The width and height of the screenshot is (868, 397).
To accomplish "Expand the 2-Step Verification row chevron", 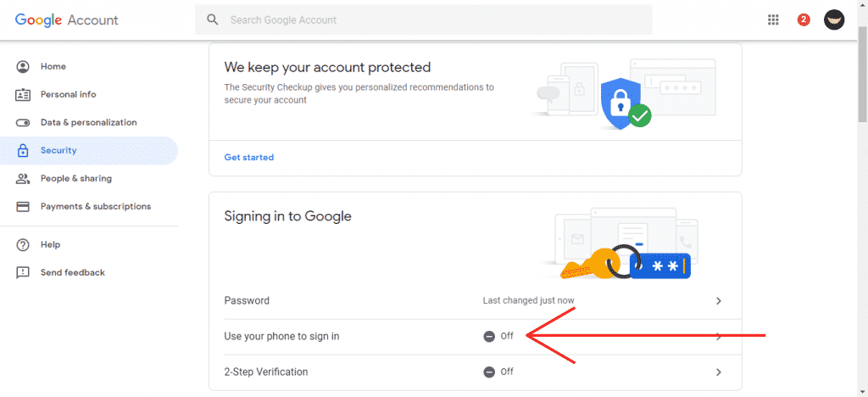I will tap(718, 372).
